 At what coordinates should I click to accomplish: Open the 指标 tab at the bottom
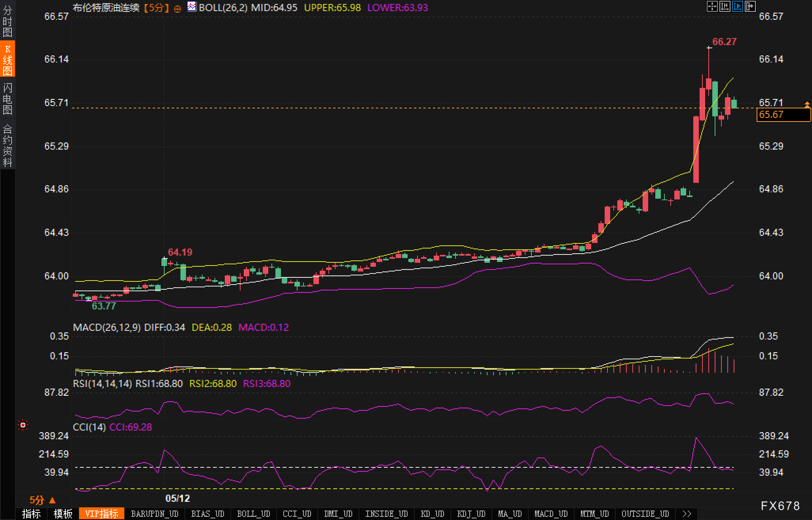[32, 514]
